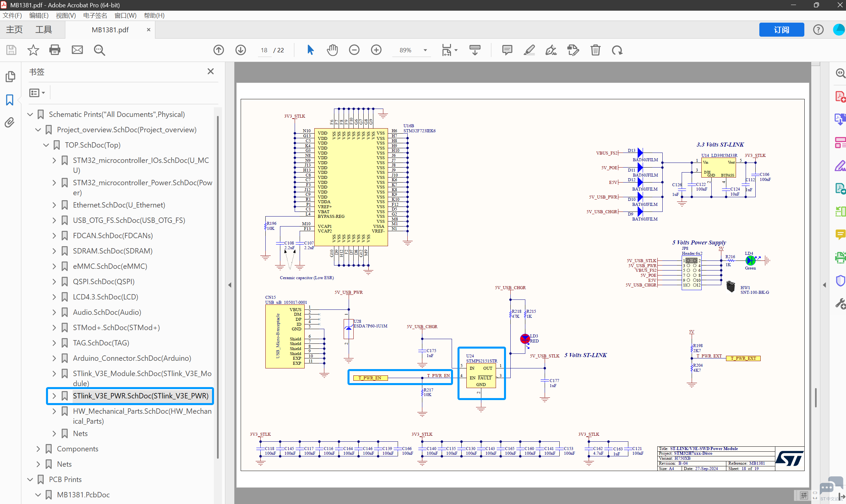Collapse Schematic Prints bookmark
Viewport: 846px width, 504px height.
tap(30, 115)
